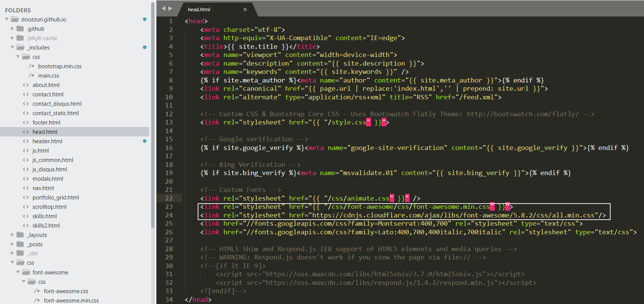
Task: Open contact_static.html file
Action: click(56, 113)
